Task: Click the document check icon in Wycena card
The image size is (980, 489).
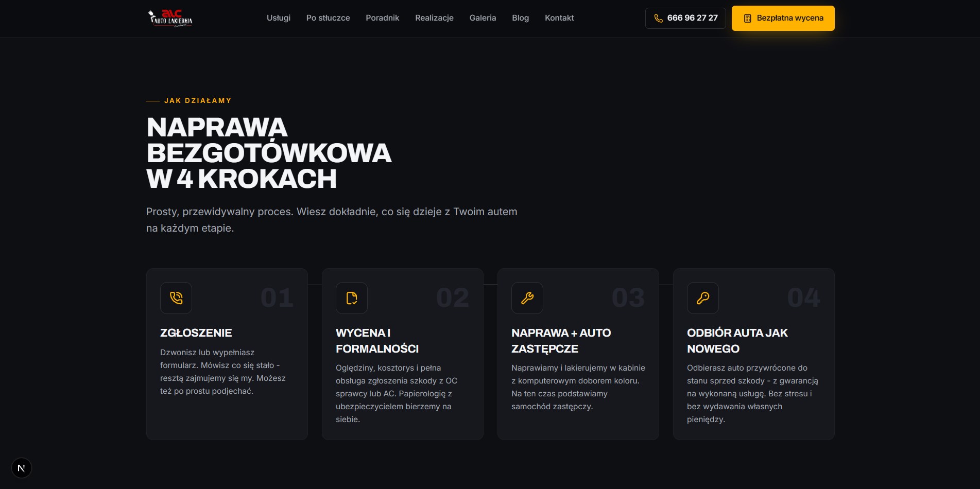Action: (352, 298)
